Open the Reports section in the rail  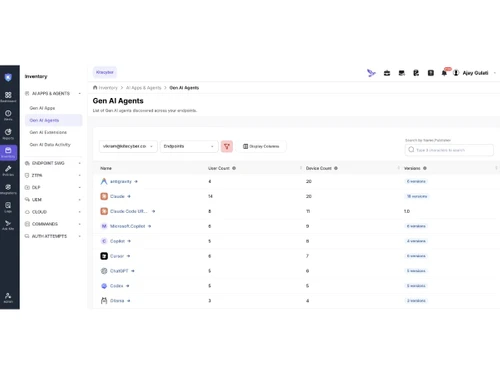pyautogui.click(x=8, y=134)
